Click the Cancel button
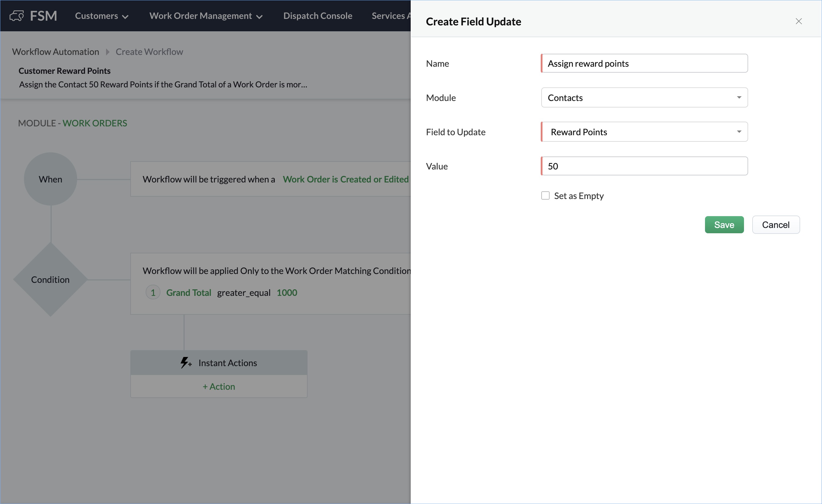This screenshot has height=504, width=822. [775, 225]
